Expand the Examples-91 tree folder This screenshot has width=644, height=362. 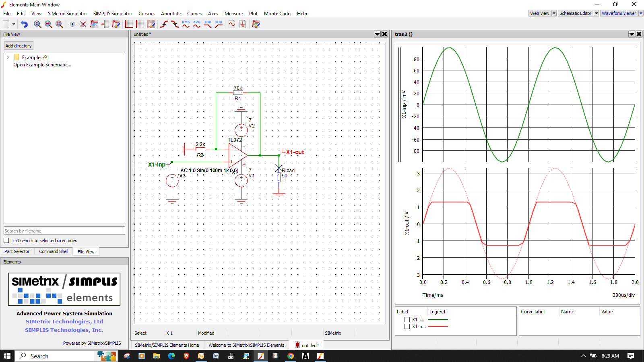tap(8, 58)
